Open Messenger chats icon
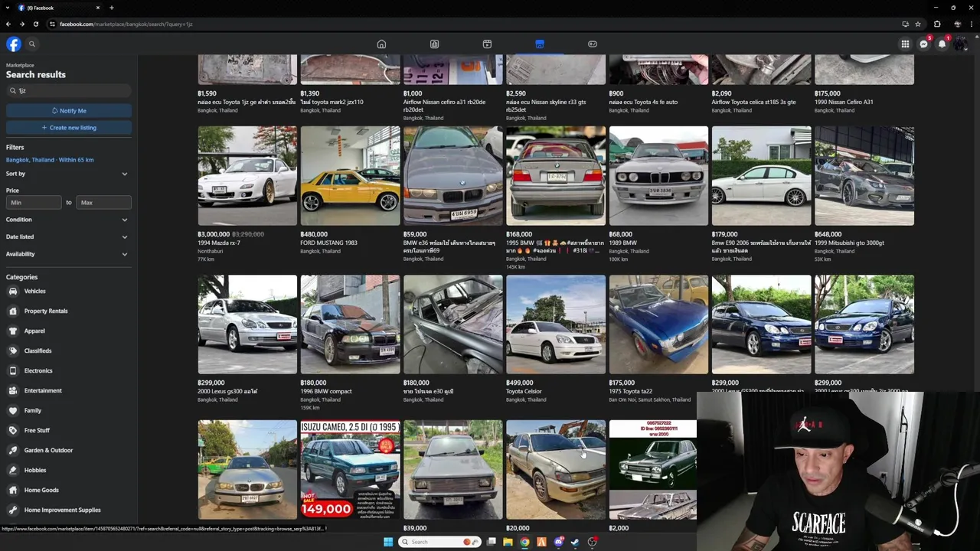 [x=923, y=44]
